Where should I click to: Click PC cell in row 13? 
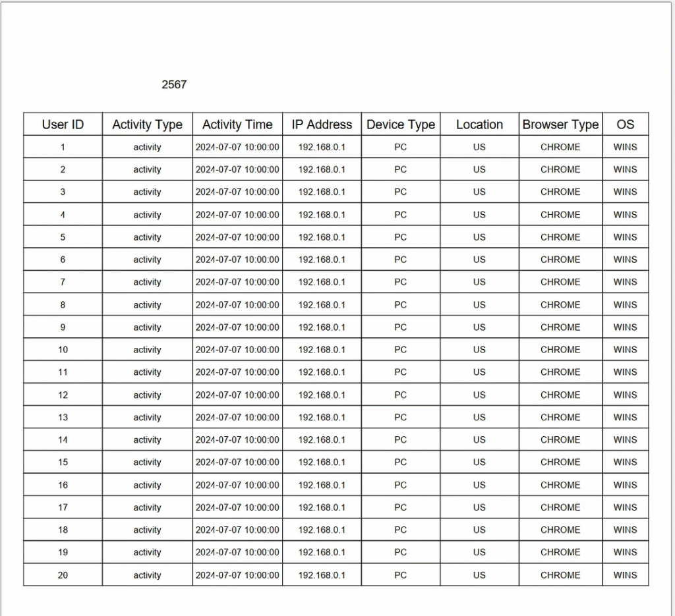tap(400, 417)
